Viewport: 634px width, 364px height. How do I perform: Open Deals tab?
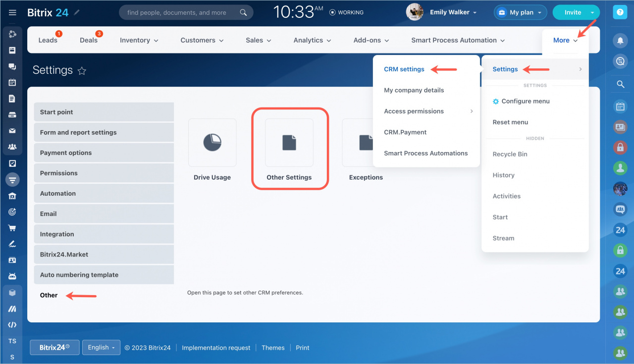(89, 40)
